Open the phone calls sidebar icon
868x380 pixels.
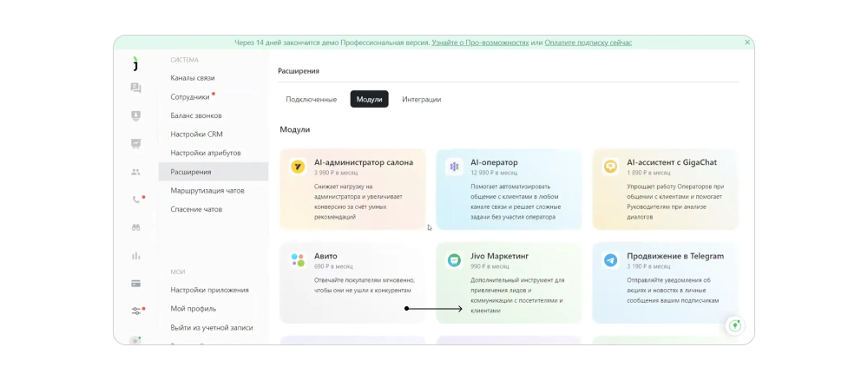(x=135, y=200)
